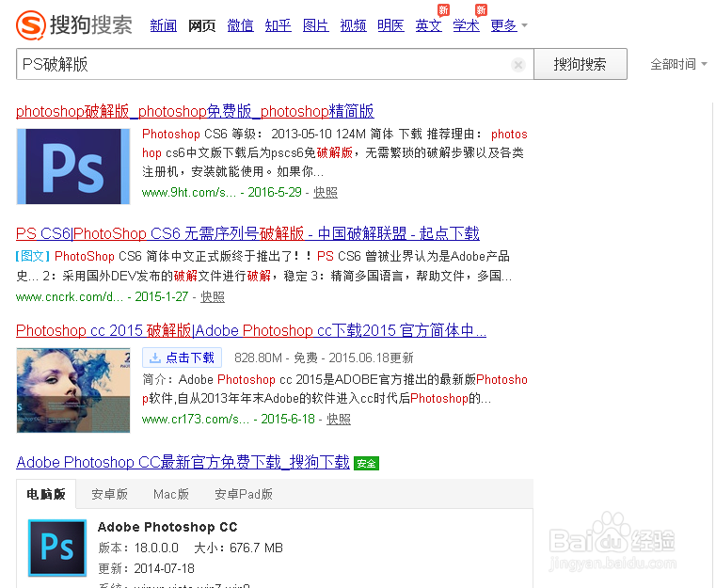This screenshot has height=588, width=716.
Task: Click the Sogou logo icon
Action: click(31, 25)
